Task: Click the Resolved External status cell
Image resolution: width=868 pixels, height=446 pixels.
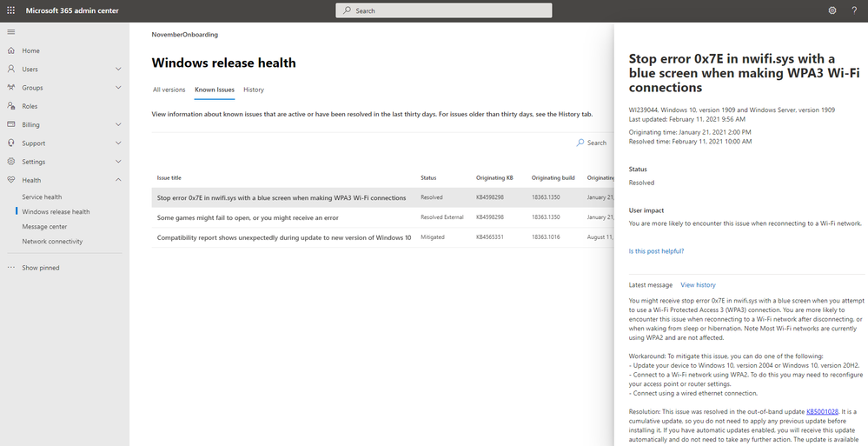Action: pyautogui.click(x=441, y=217)
